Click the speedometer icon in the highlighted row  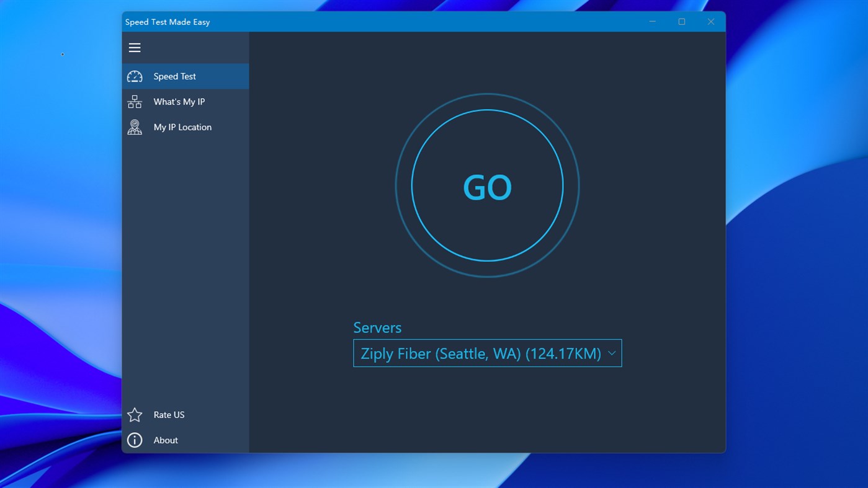tap(135, 76)
